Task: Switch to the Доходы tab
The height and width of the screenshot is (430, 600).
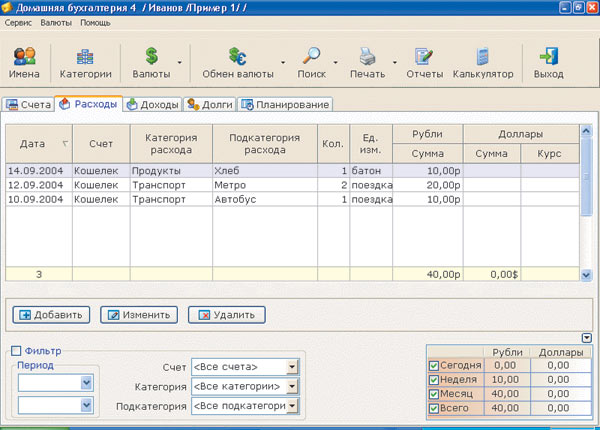Action: click(x=152, y=104)
